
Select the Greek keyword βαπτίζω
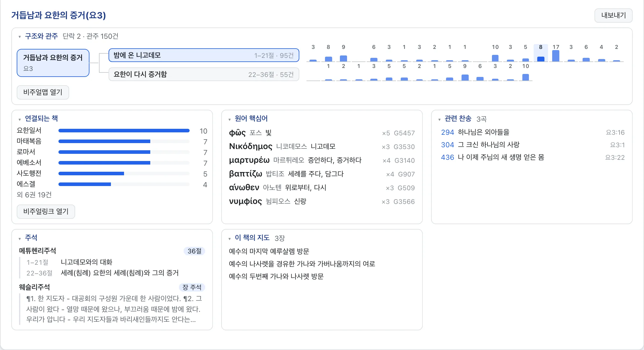[x=322, y=174]
